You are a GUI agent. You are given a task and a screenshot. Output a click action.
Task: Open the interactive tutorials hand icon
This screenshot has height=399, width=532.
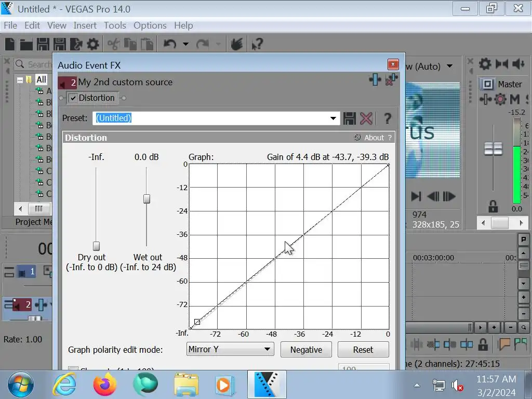click(x=237, y=44)
